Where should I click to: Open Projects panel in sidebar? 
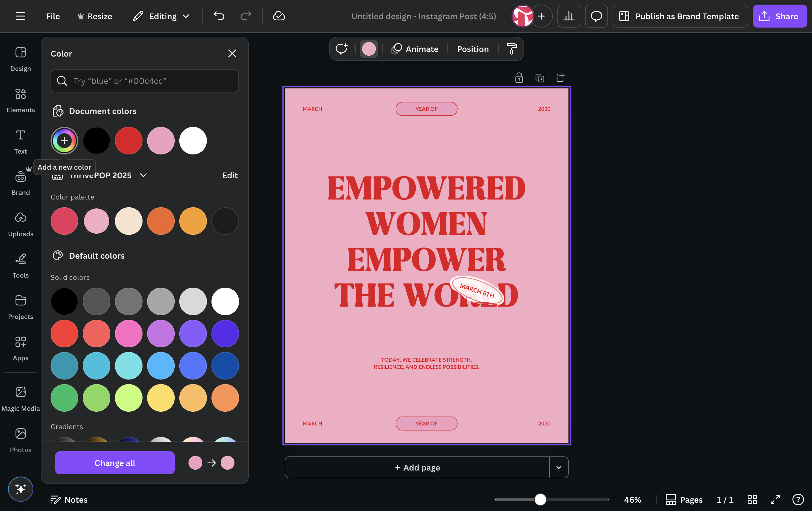[21, 307]
